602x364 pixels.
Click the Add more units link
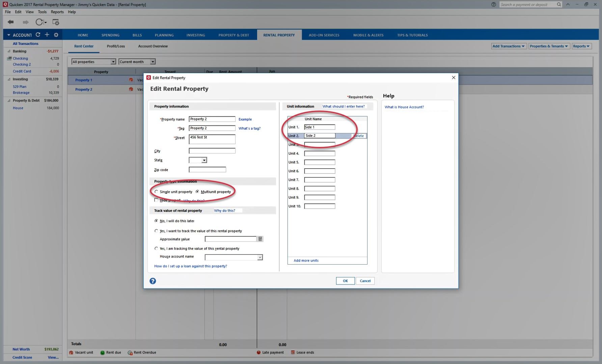[x=306, y=261]
